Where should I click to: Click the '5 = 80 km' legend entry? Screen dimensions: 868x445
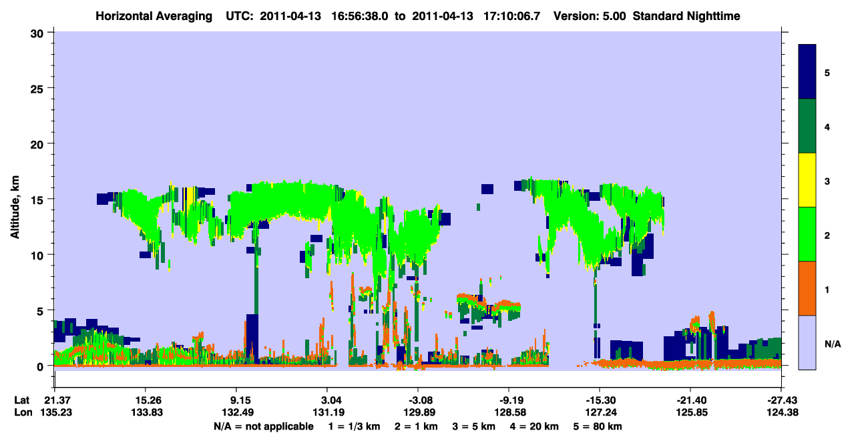[x=598, y=426]
